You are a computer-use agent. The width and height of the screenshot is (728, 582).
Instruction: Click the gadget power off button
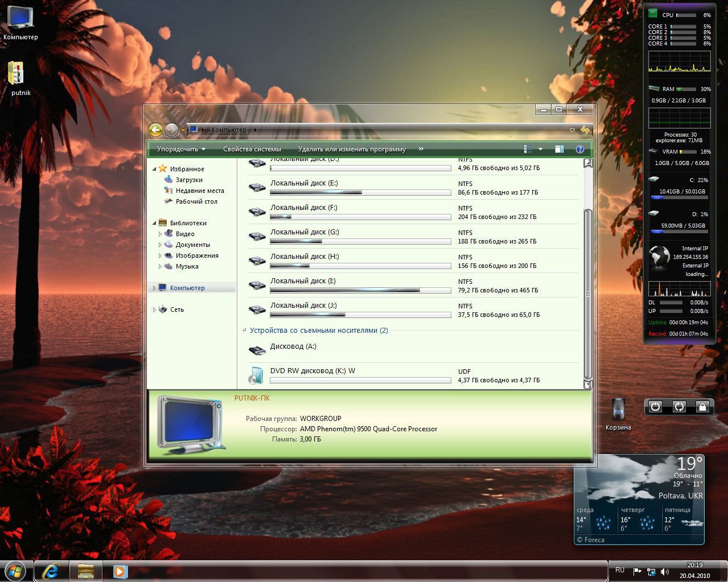pos(656,407)
